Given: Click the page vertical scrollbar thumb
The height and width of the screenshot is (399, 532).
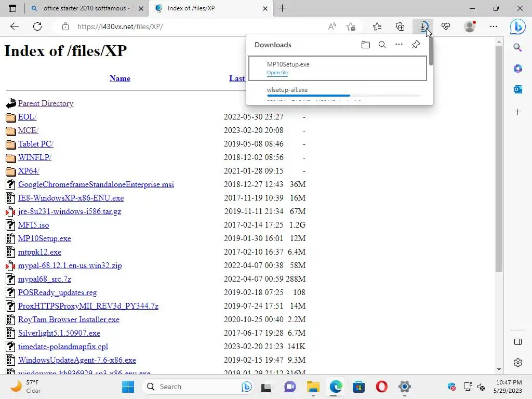Looking at the screenshot, I should [499, 159].
